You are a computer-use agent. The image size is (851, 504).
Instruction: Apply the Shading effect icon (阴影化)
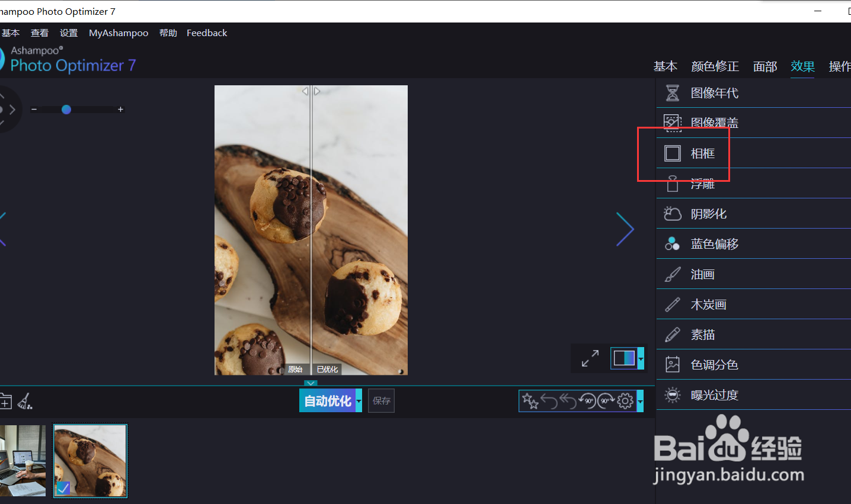(x=672, y=214)
